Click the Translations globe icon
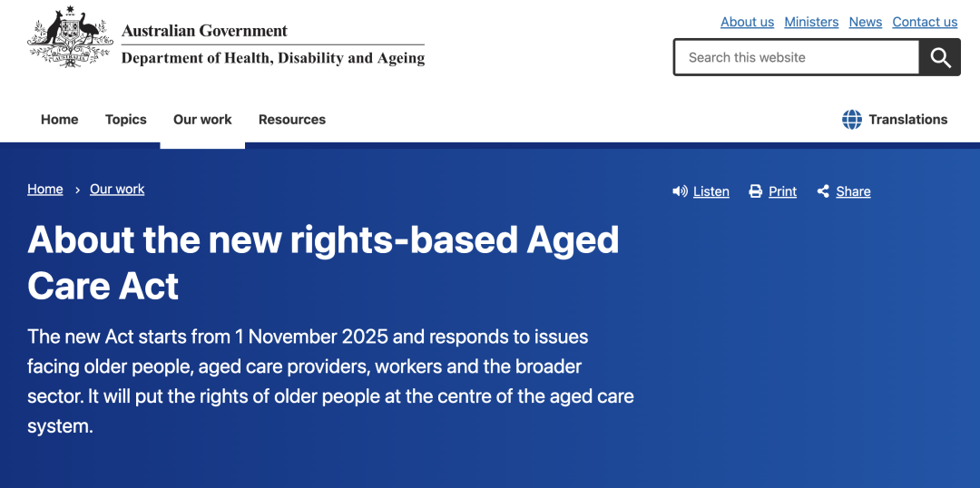Image resolution: width=980 pixels, height=488 pixels. pyautogui.click(x=852, y=120)
